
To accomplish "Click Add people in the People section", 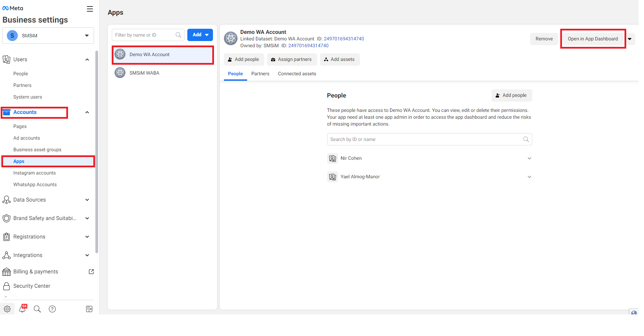I will [x=512, y=95].
